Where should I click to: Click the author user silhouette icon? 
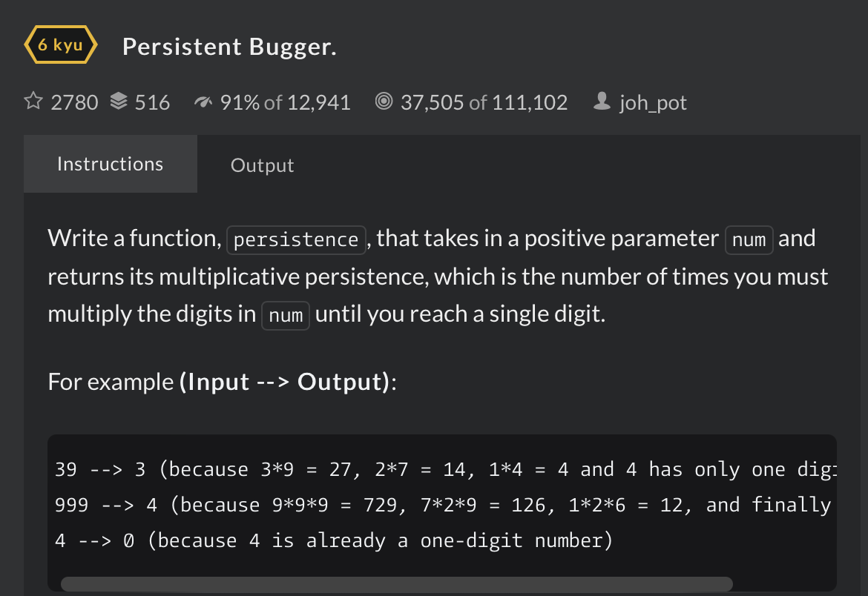(x=602, y=102)
